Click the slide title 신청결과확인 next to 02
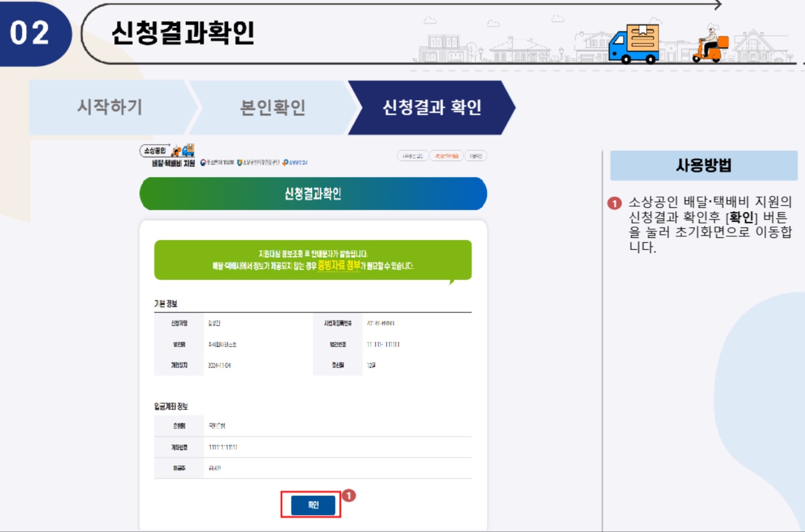The image size is (805, 532). (183, 33)
